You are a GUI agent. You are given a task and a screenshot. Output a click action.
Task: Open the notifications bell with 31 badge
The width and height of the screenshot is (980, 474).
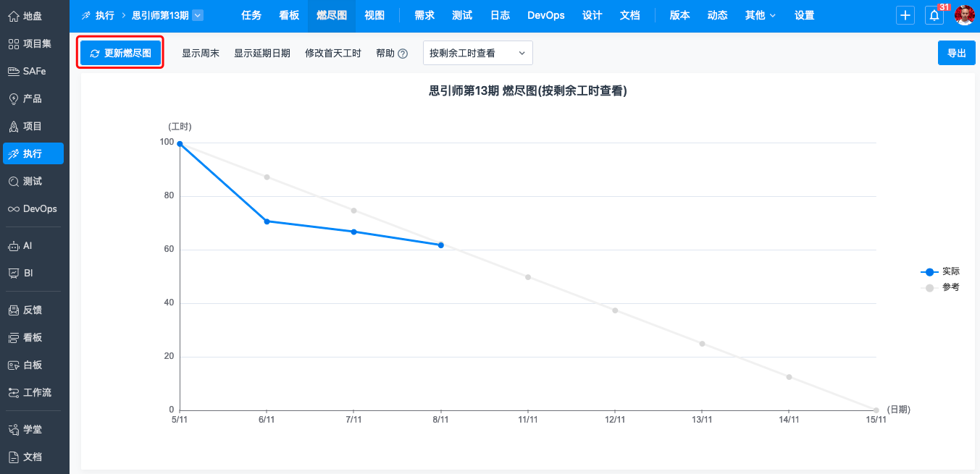(934, 15)
